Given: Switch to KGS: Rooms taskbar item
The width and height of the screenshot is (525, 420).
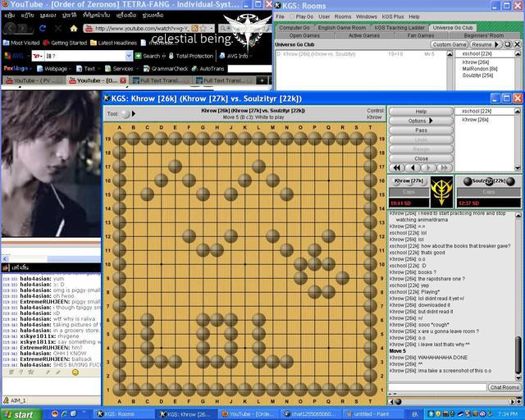Looking at the screenshot, I should (122, 414).
